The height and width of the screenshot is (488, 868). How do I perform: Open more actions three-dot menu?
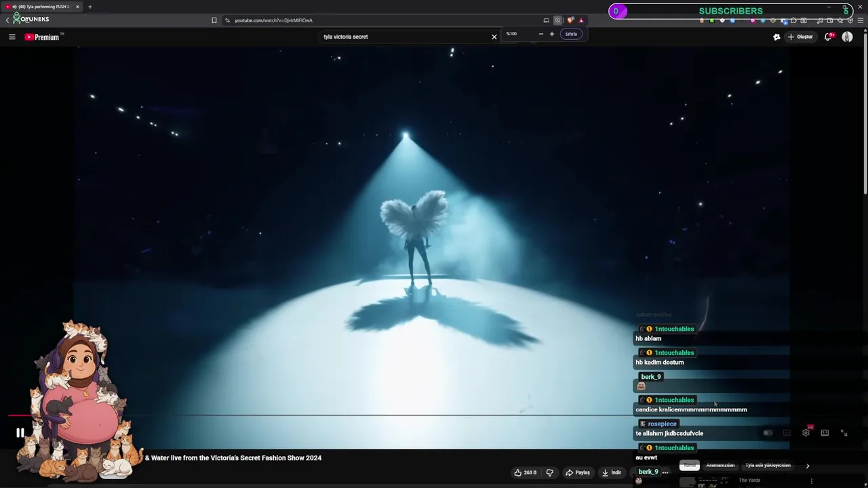[x=665, y=472]
